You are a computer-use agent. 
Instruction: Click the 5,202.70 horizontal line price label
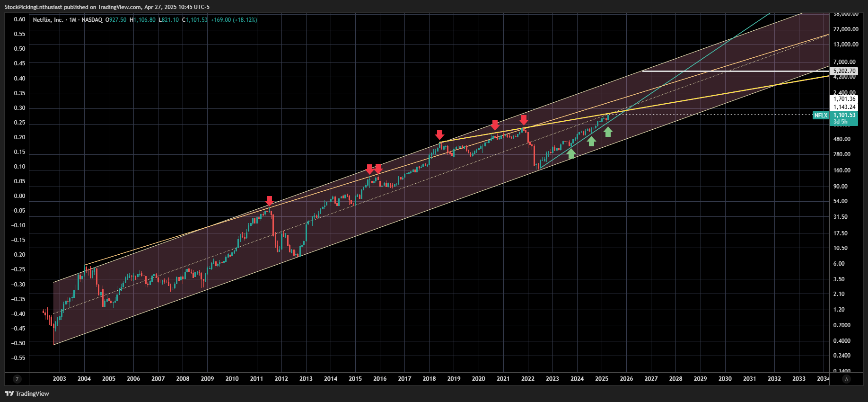[844, 71]
